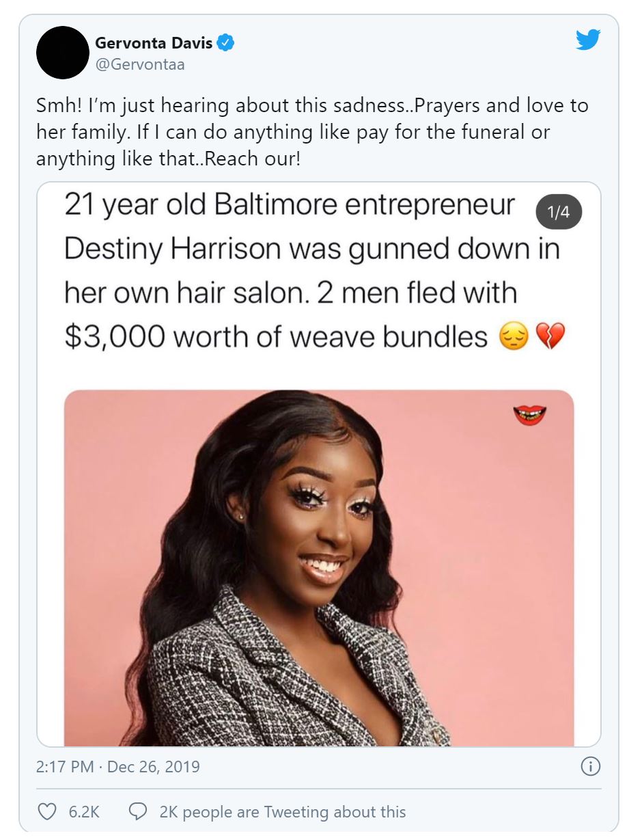Click the 6.2K likes count

pos(84,812)
